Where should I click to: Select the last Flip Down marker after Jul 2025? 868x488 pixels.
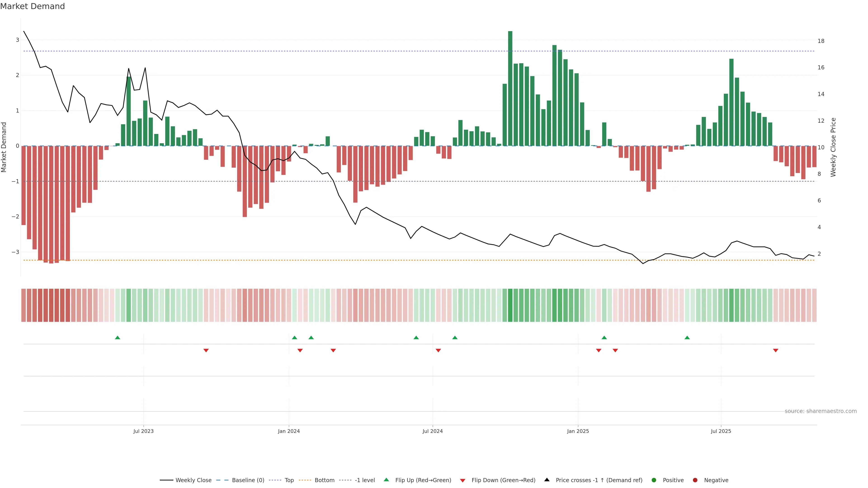click(776, 351)
